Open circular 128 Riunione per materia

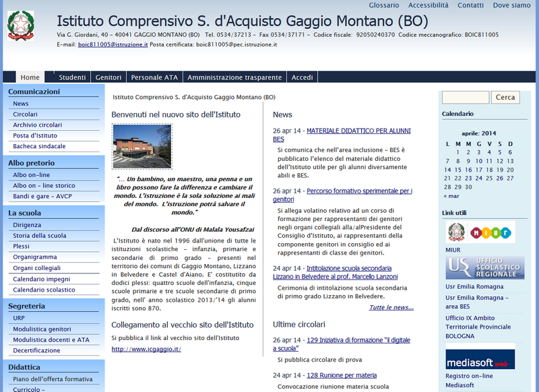(x=342, y=376)
